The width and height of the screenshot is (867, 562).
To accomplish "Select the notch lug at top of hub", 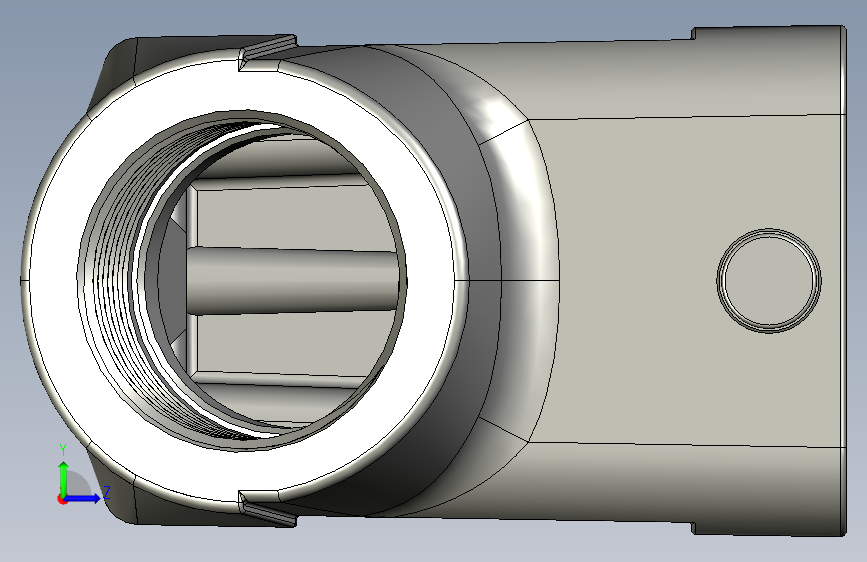I will pos(268,51).
